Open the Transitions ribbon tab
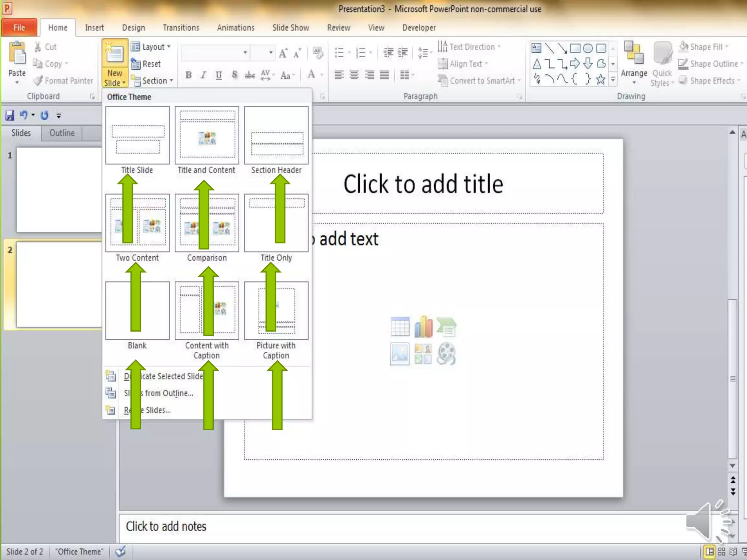 point(181,28)
